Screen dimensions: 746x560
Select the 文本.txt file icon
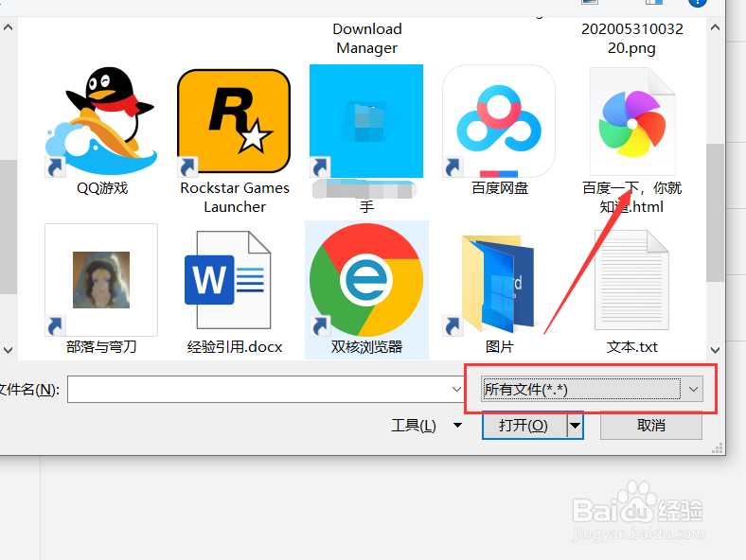click(631, 280)
